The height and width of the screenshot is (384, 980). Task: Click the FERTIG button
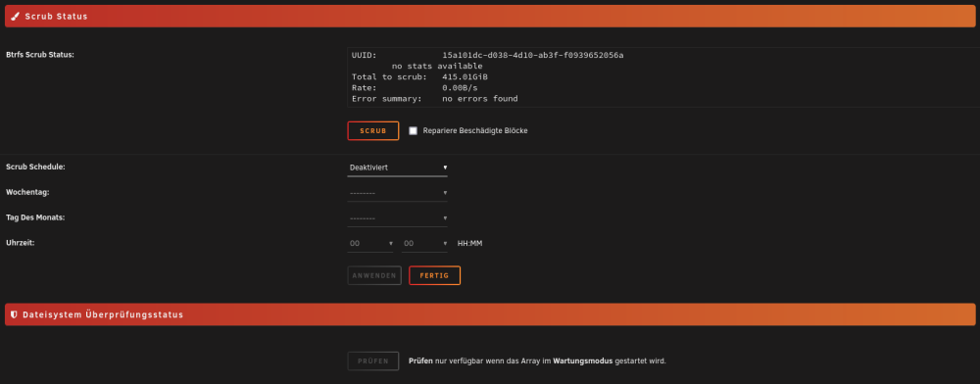coord(434,275)
